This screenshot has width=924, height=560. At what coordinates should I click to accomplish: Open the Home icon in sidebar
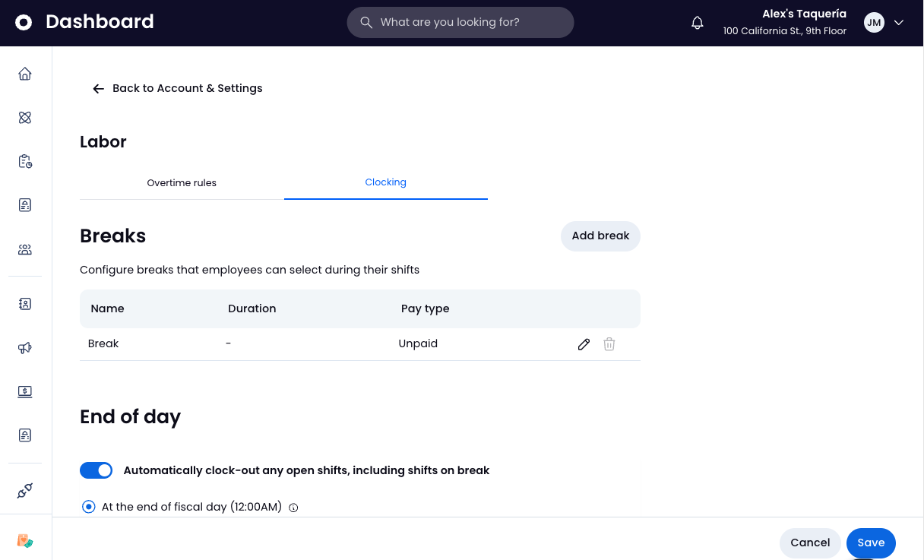25,74
